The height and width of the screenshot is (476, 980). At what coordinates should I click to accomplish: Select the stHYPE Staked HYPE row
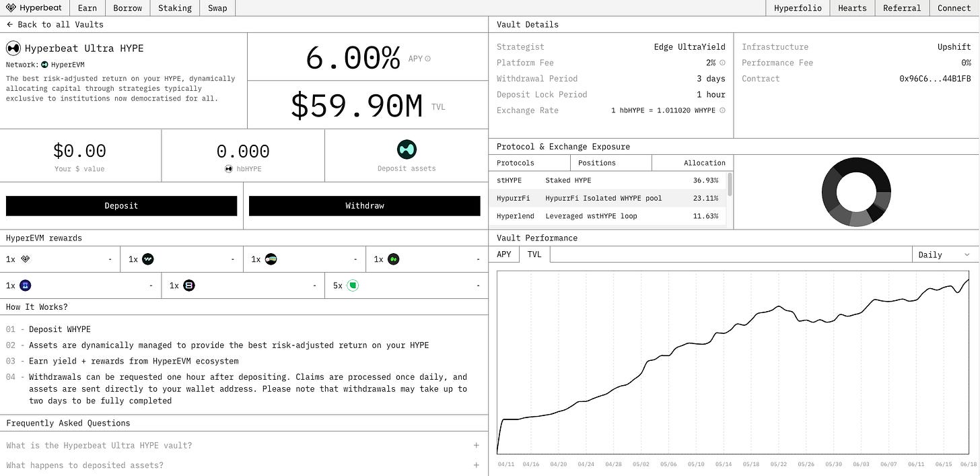pyautogui.click(x=608, y=180)
